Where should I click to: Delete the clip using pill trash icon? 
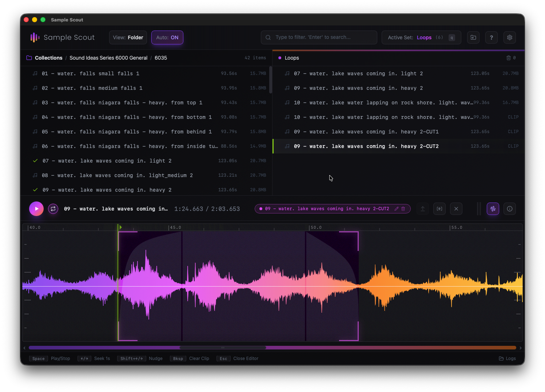[403, 209]
